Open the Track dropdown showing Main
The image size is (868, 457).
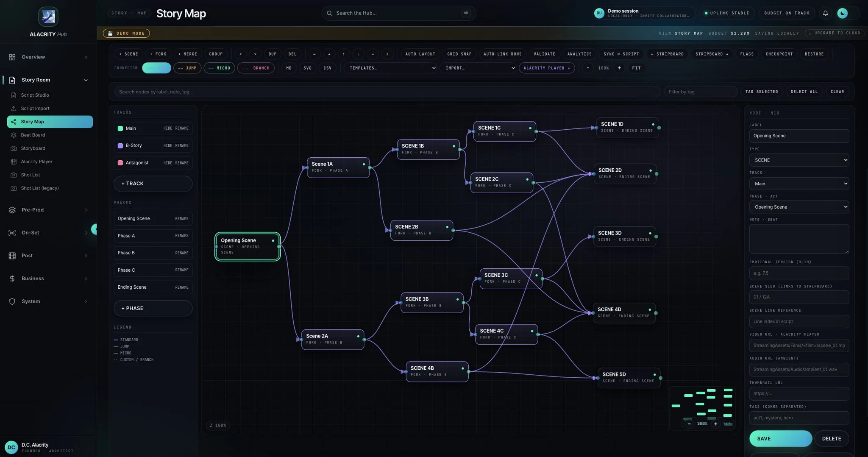(799, 184)
